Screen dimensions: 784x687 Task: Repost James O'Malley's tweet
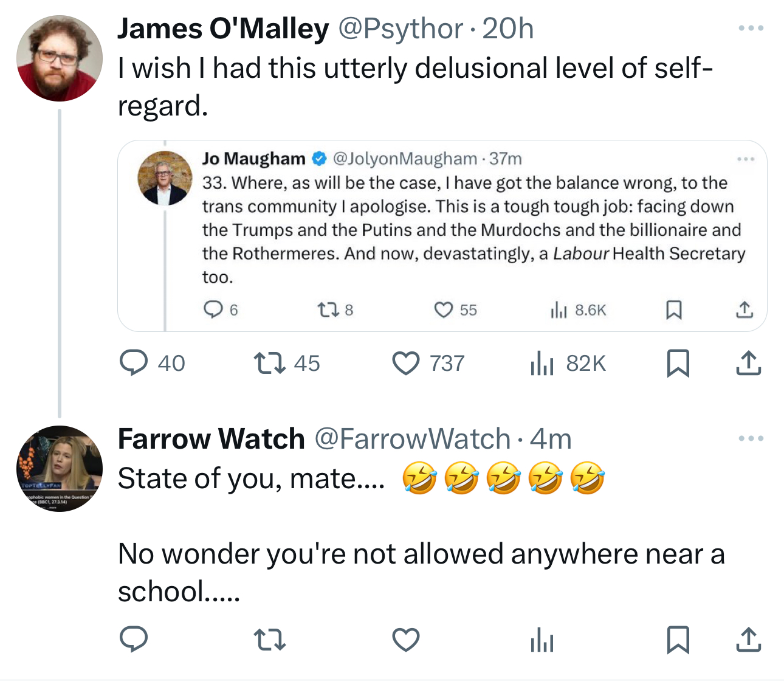tap(269, 363)
